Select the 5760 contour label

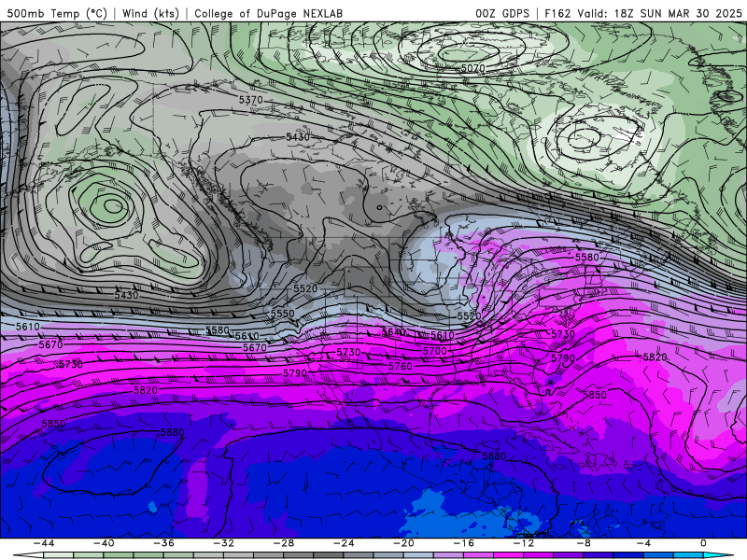click(401, 366)
